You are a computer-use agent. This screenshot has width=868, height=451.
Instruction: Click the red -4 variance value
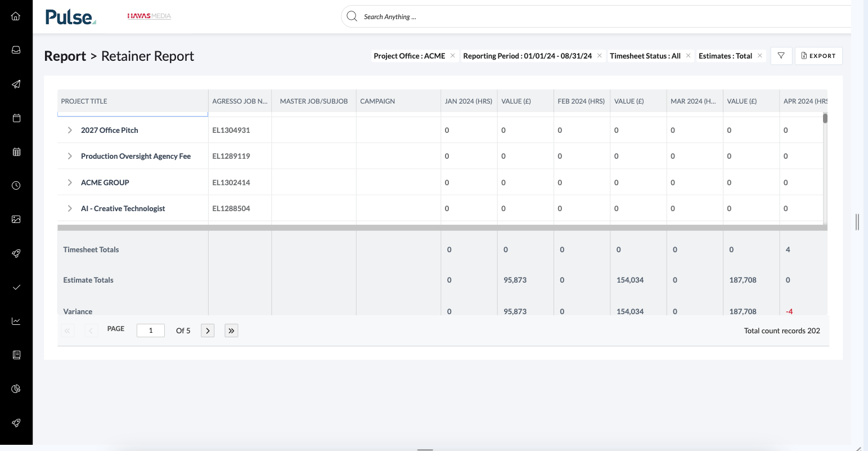(x=789, y=311)
